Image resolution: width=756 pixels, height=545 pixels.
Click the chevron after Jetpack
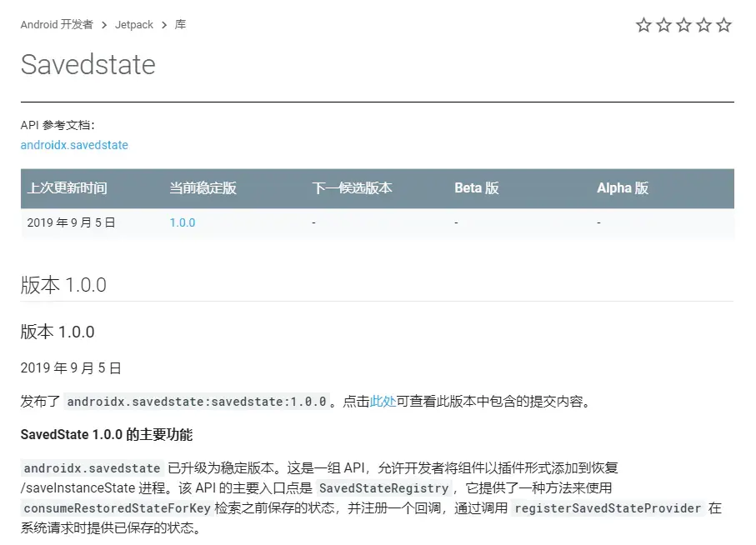click(x=164, y=25)
